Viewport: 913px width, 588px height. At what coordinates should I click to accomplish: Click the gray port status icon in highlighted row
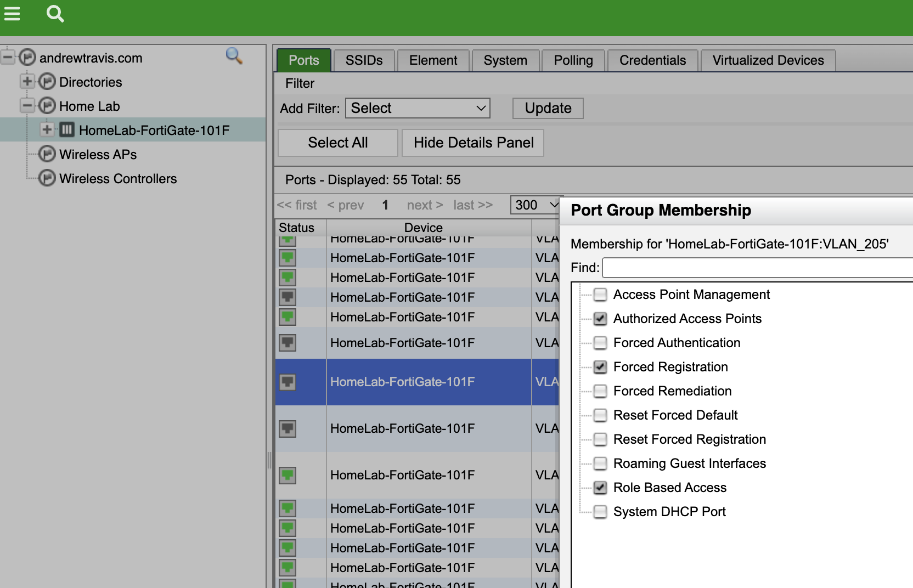[x=288, y=382]
